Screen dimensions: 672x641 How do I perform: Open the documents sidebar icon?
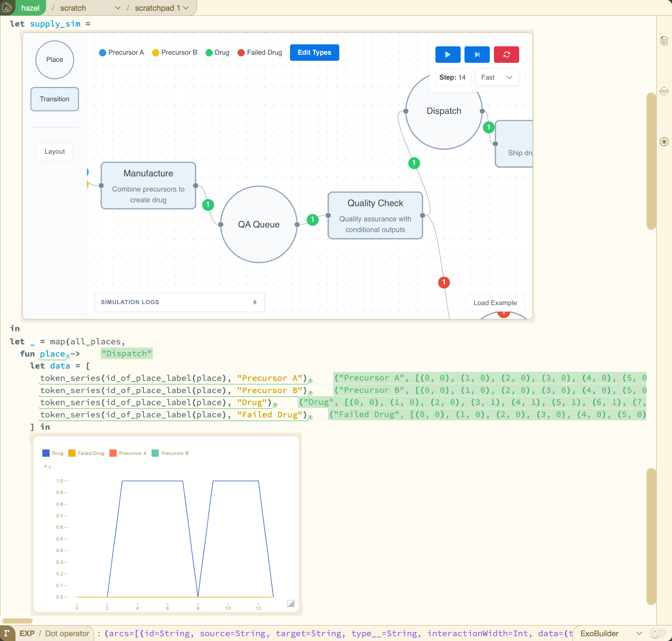[664, 41]
